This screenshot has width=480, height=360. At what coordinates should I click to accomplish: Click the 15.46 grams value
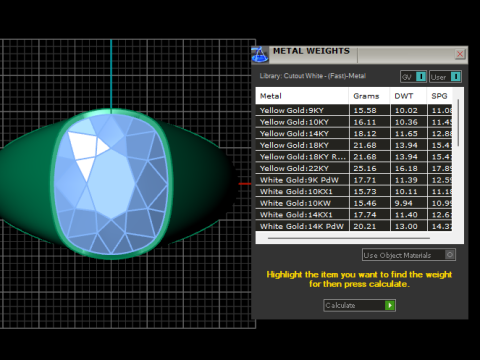tap(365, 203)
